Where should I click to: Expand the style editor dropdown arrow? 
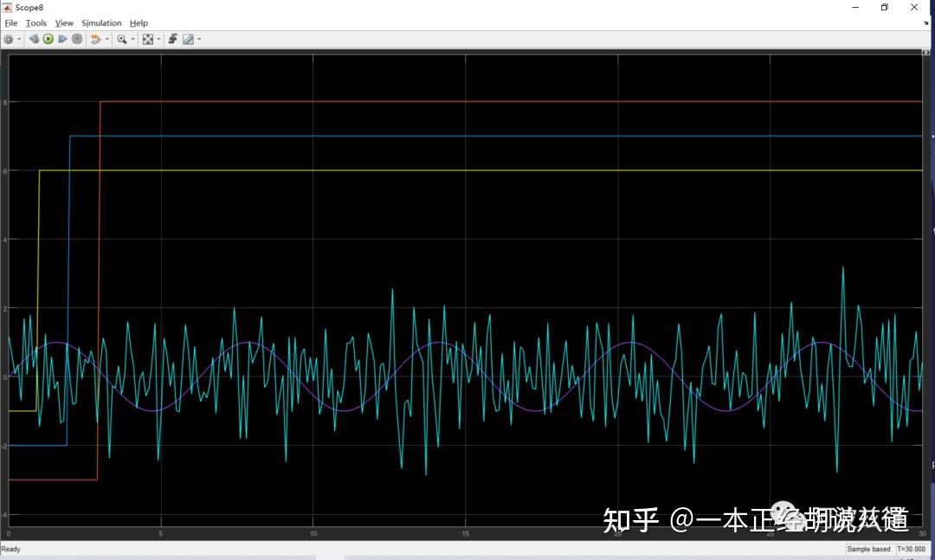click(198, 39)
